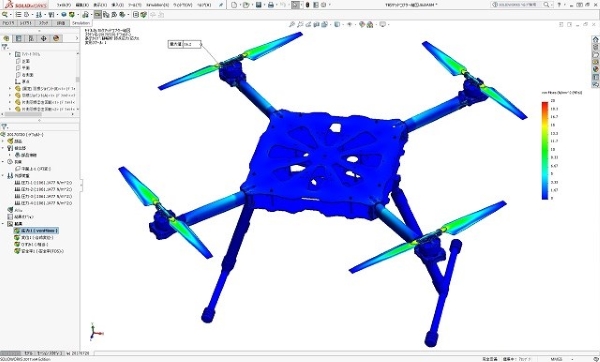Viewport: 600px width, 362px height.
Task: Click the Print icon in top toolbar
Action: coord(271,5)
